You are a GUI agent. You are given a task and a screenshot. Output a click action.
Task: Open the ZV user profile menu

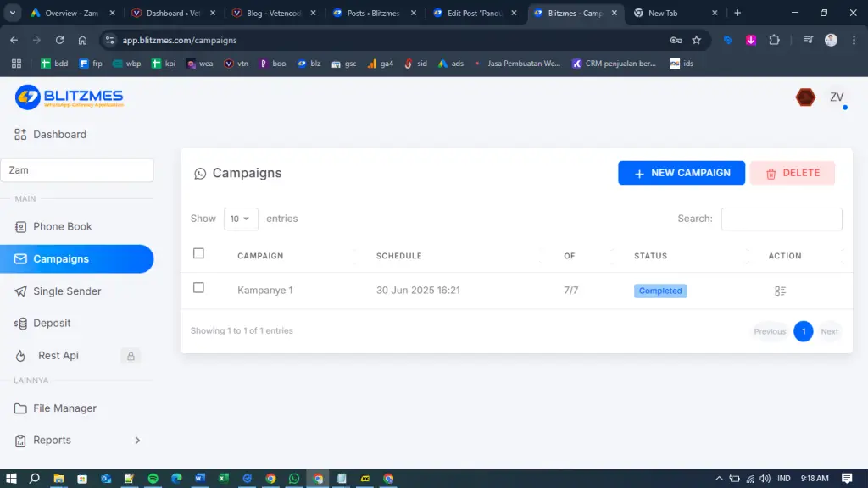coord(837,97)
